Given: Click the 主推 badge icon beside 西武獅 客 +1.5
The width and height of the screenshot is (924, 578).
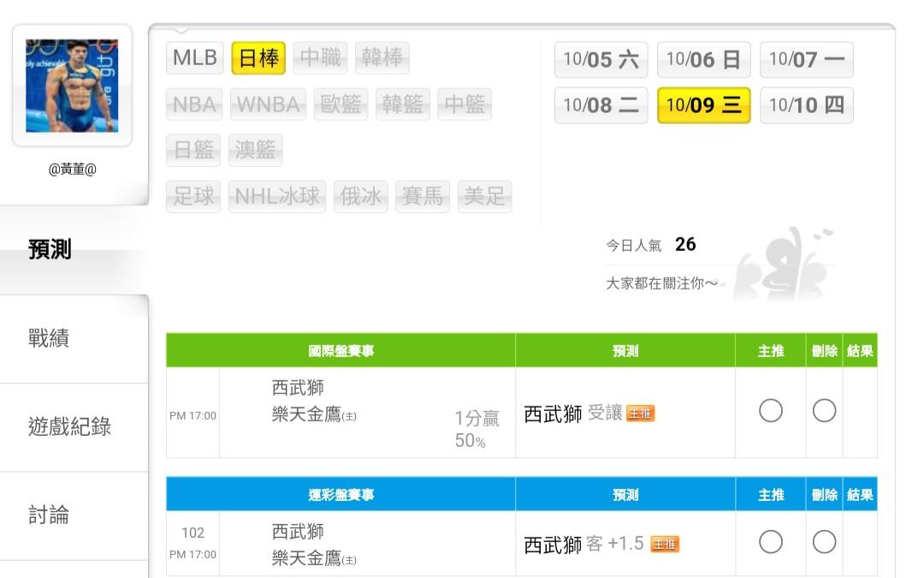Looking at the screenshot, I should [x=664, y=544].
